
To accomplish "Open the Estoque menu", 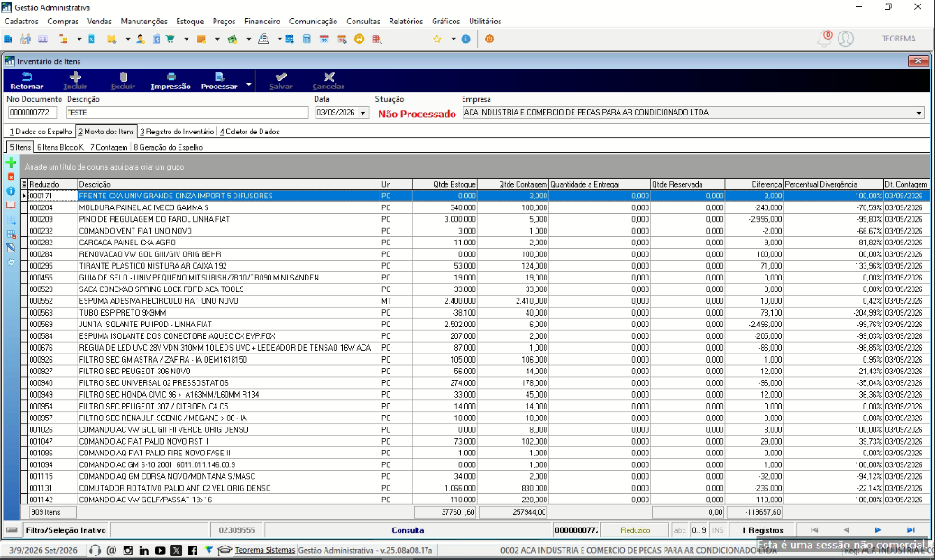I will tap(189, 22).
